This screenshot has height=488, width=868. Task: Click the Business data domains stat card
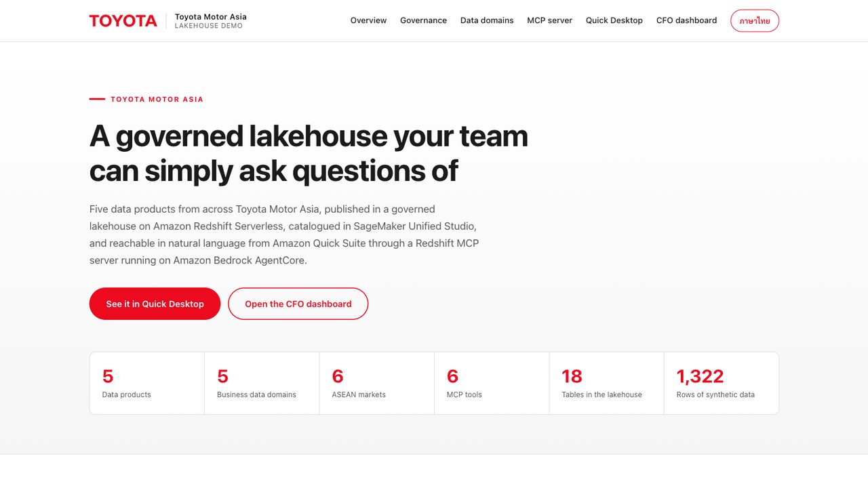(262, 383)
